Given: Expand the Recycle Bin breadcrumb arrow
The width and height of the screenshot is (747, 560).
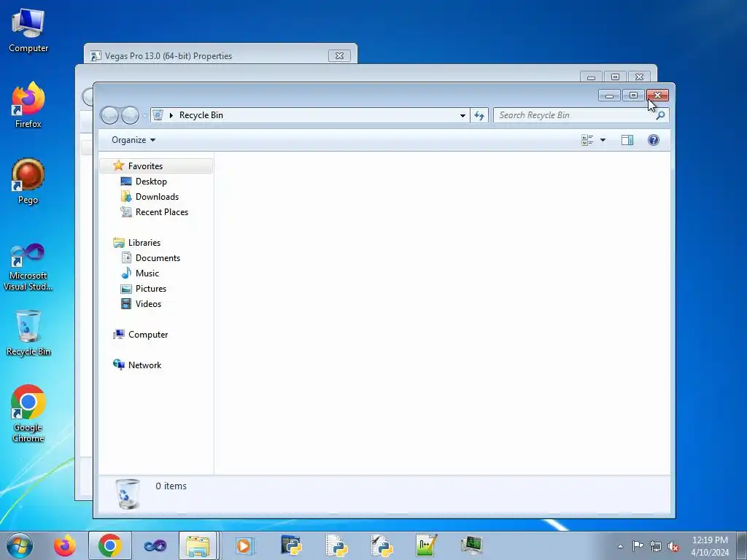Looking at the screenshot, I should (171, 115).
